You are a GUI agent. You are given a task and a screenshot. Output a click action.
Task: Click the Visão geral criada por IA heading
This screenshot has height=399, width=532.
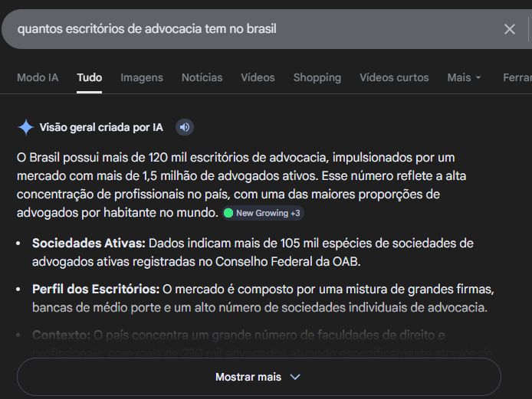pyautogui.click(x=101, y=127)
